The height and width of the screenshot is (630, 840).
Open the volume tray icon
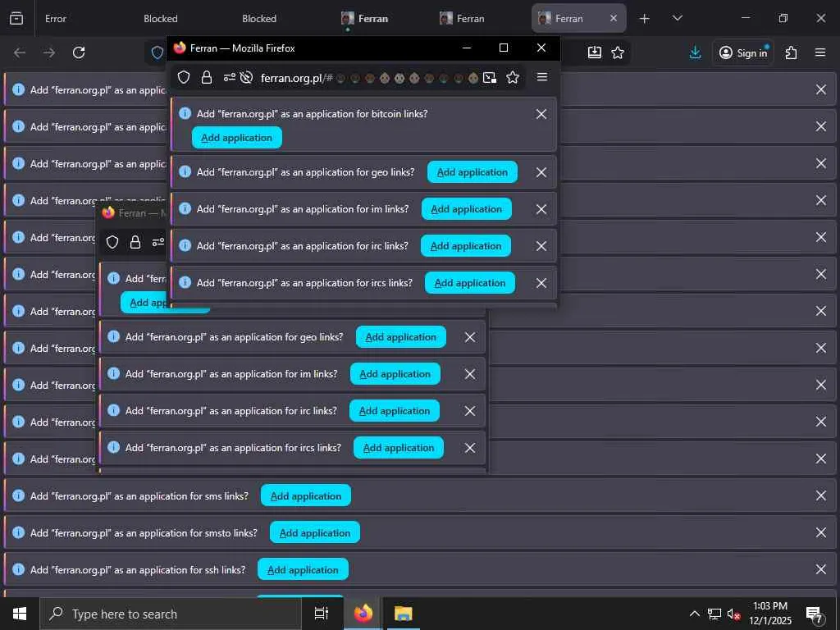733,614
